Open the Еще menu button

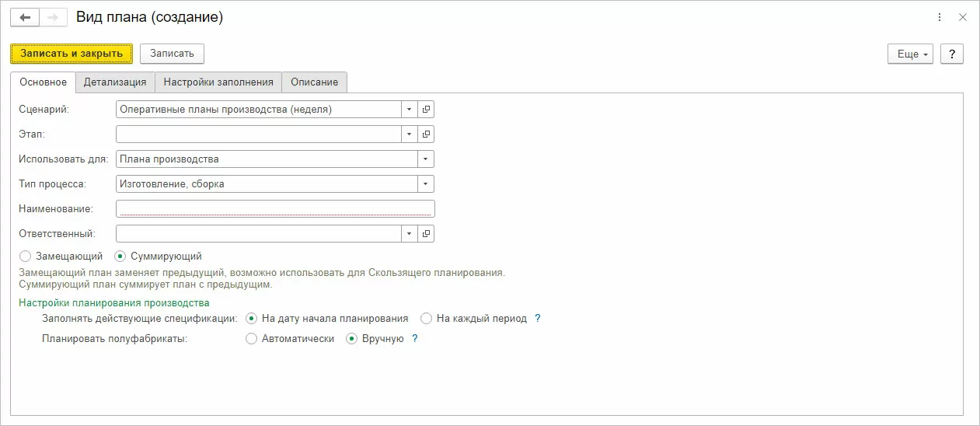(910, 54)
